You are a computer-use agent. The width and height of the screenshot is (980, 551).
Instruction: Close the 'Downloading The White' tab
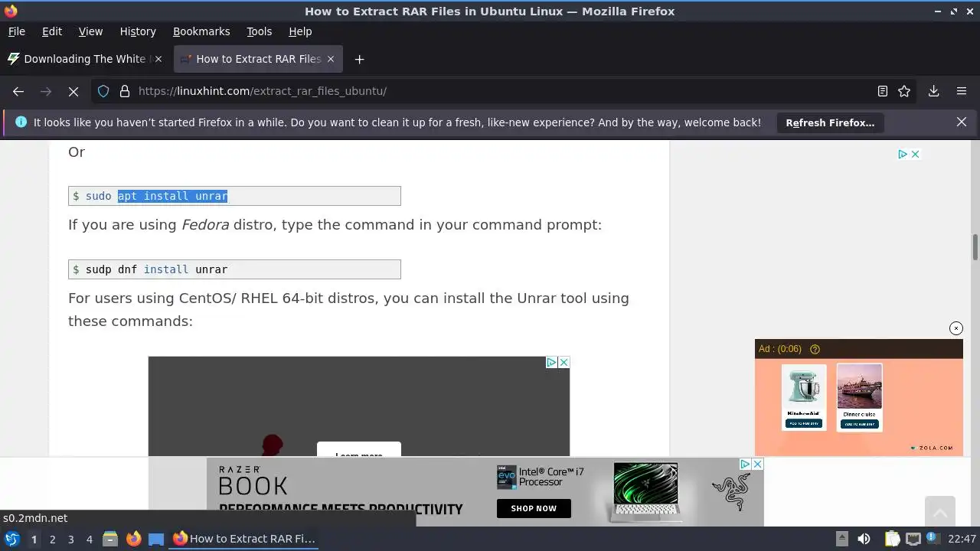158,59
